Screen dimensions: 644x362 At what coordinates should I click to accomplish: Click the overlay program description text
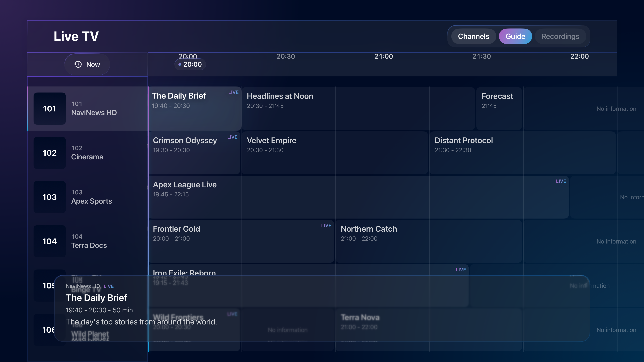[141, 322]
